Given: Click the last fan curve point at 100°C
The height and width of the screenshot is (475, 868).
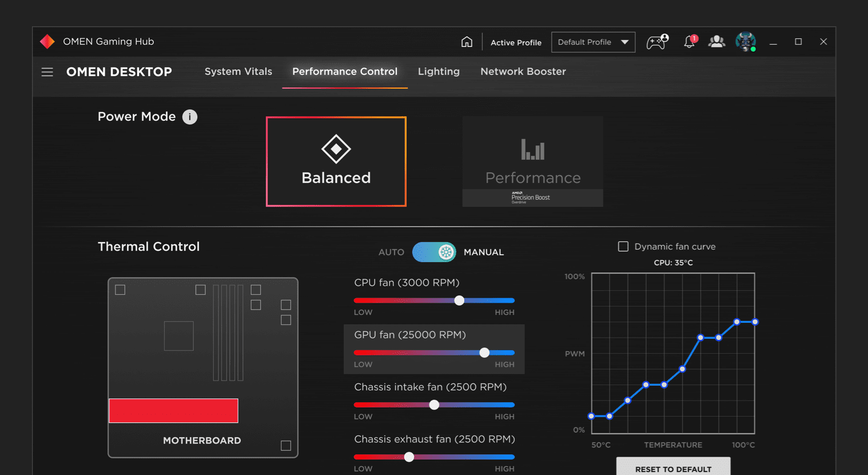Looking at the screenshot, I should pos(755,322).
